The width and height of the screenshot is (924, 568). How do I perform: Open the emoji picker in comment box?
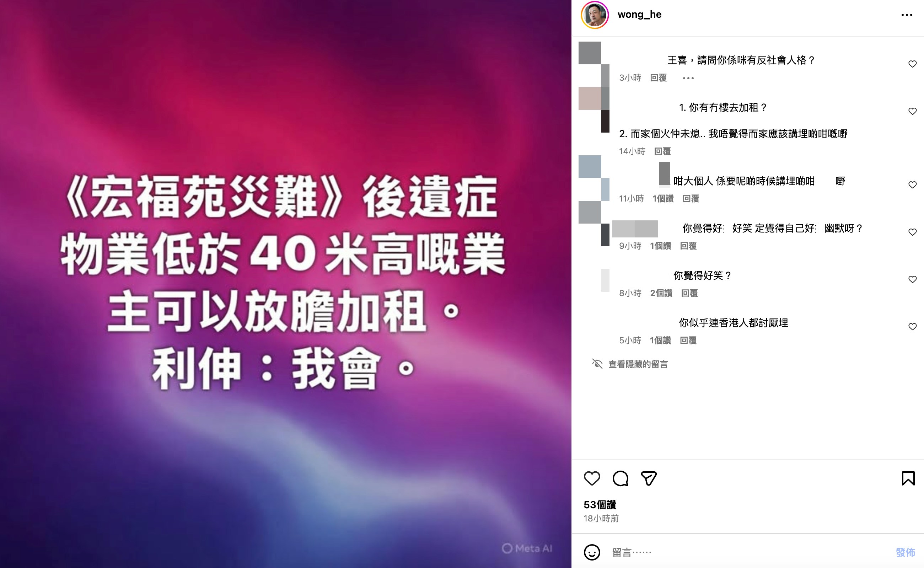tap(592, 552)
